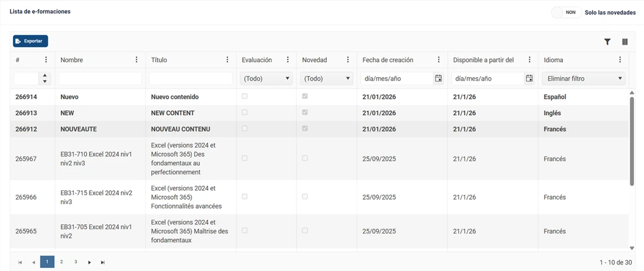
Task: Select page 2 in pager
Action: pyautogui.click(x=61, y=261)
